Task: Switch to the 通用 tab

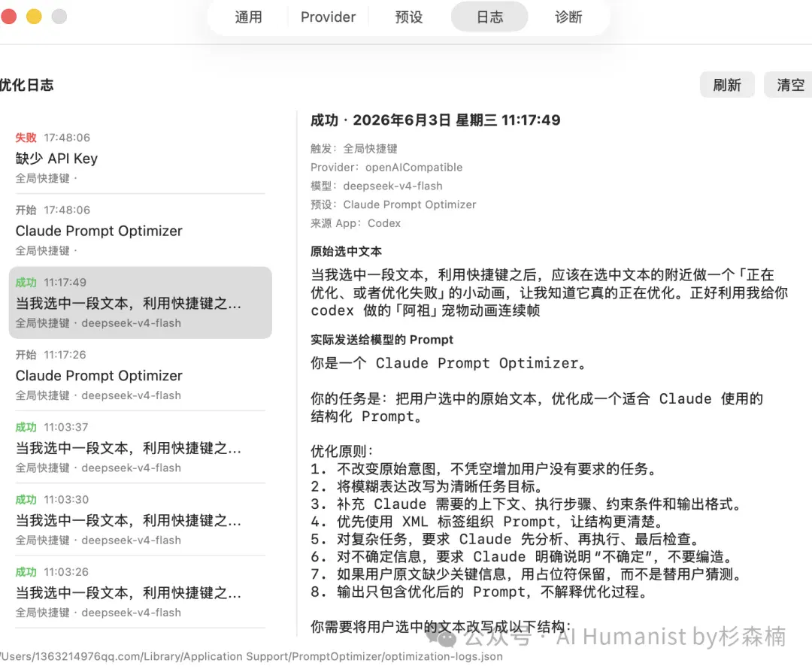Action: pyautogui.click(x=249, y=17)
